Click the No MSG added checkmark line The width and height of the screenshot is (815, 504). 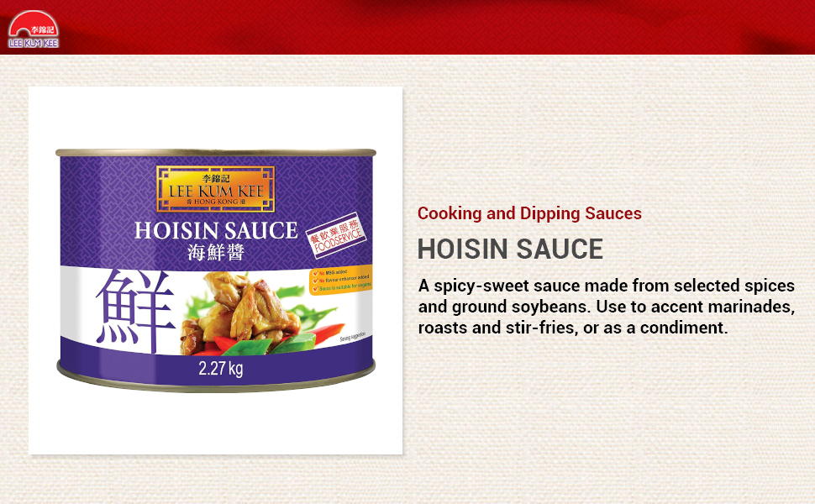329,272
